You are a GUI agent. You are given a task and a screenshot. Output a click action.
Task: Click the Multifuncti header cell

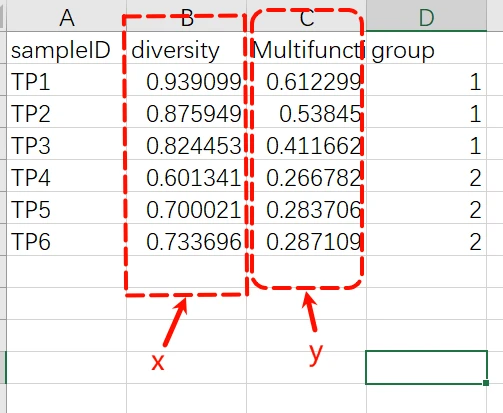306,48
